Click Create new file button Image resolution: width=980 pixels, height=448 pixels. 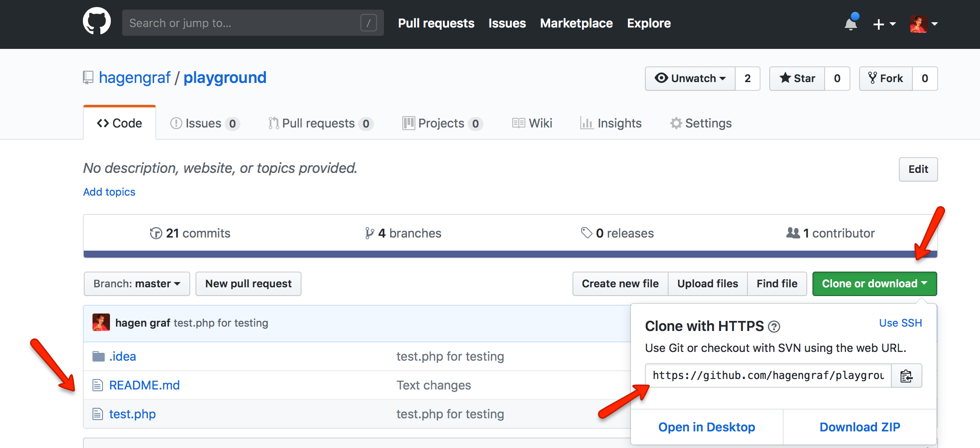click(x=620, y=284)
